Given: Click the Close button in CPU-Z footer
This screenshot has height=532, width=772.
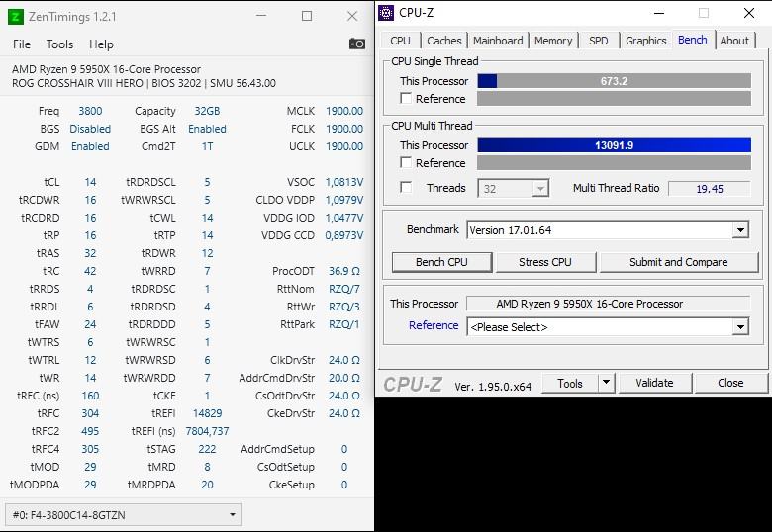Looking at the screenshot, I should click(x=730, y=383).
